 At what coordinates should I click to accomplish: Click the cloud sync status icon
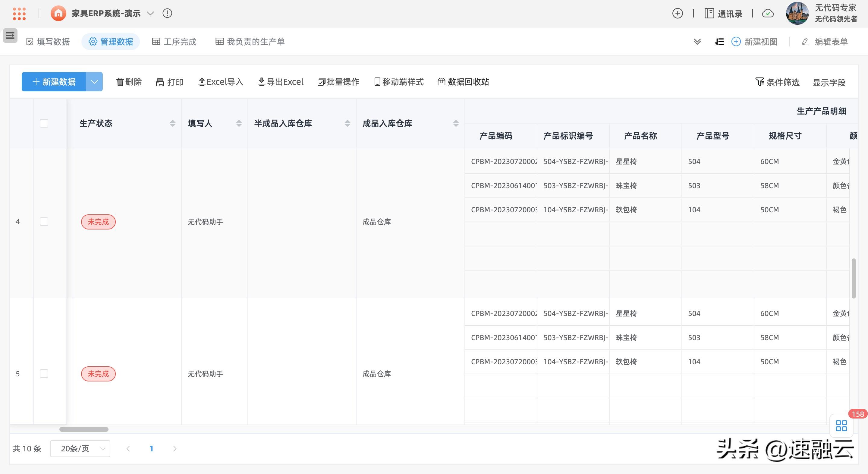click(x=768, y=14)
